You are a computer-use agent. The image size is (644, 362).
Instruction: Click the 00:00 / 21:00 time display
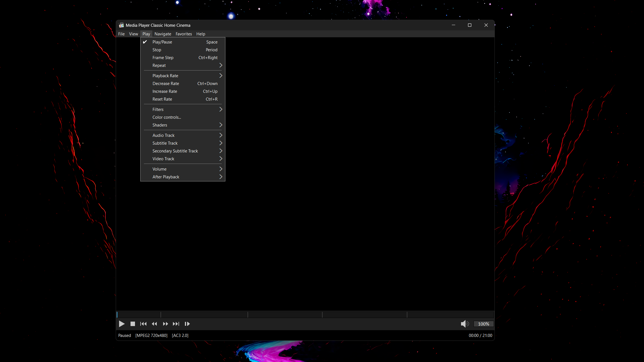pos(480,336)
